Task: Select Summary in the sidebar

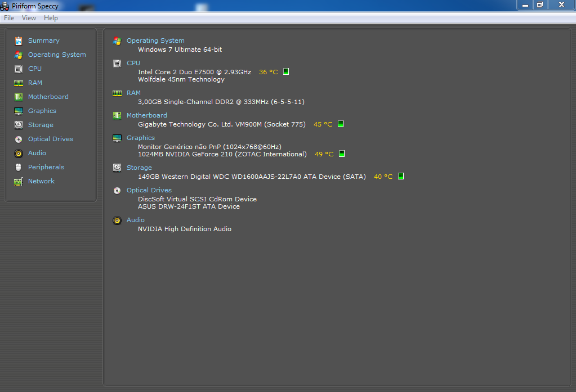Action: tap(44, 40)
